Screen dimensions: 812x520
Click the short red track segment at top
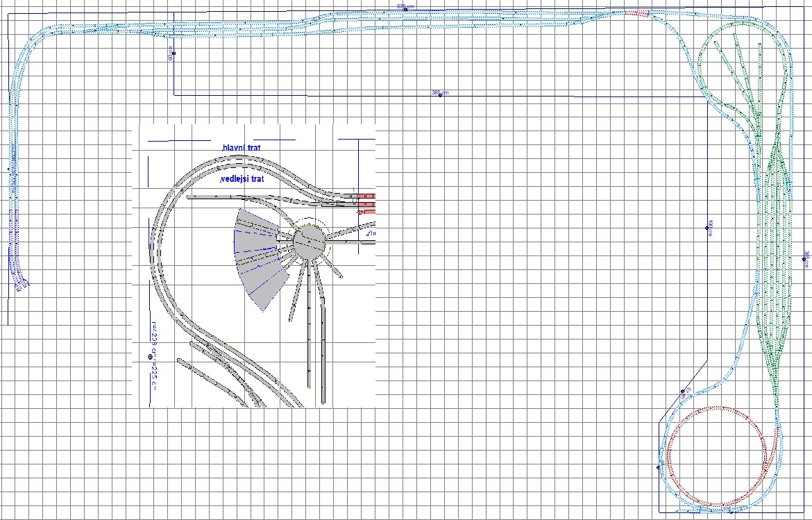pyautogui.click(x=636, y=12)
